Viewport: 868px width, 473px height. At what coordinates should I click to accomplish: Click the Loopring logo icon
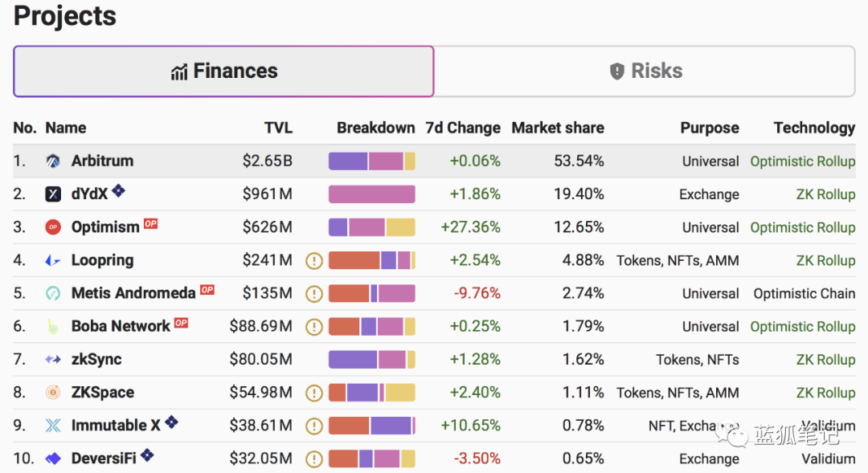pyautogui.click(x=53, y=260)
